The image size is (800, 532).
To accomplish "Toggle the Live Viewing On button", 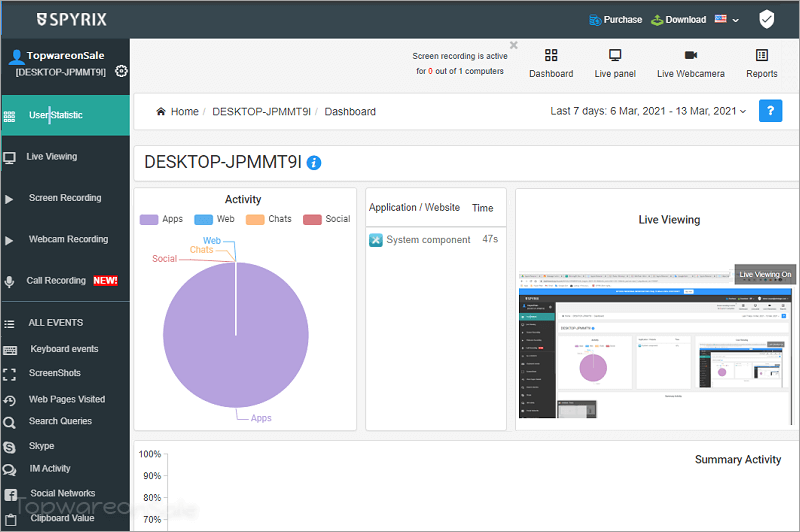I will (765, 274).
